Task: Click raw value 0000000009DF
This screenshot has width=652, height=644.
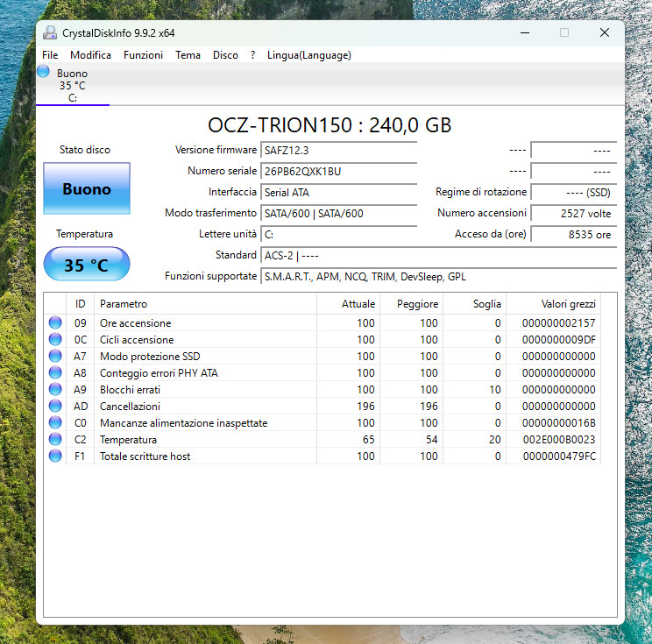Action: pos(559,340)
